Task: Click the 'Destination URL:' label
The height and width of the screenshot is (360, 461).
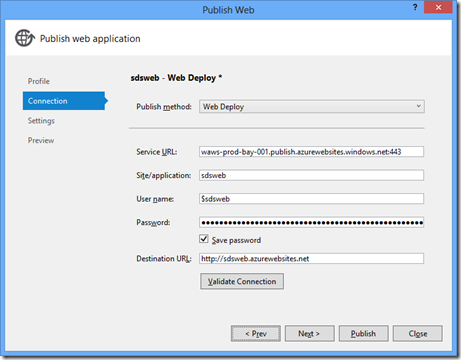Action: [164, 259]
